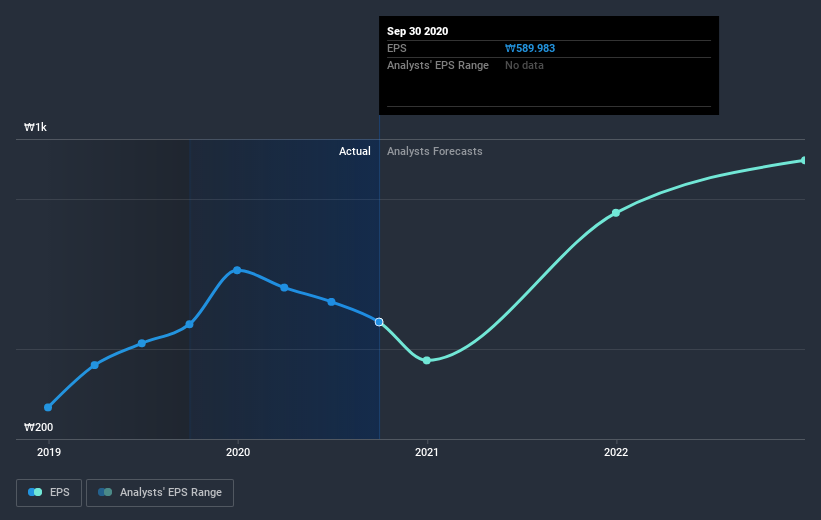Viewport: 821px width, 520px height.
Task: Click the last forecast point at chart edge
Action: (803, 160)
